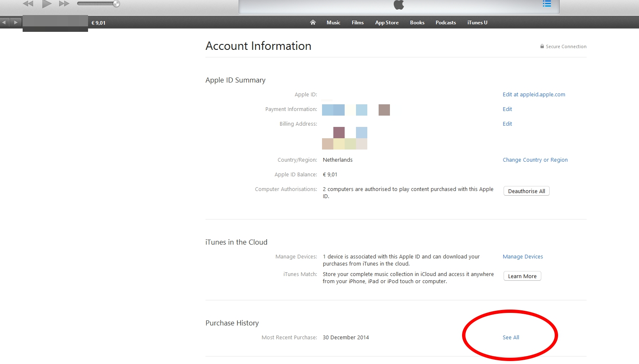
Task: Click the Computer Authorisations label
Action: (286, 189)
